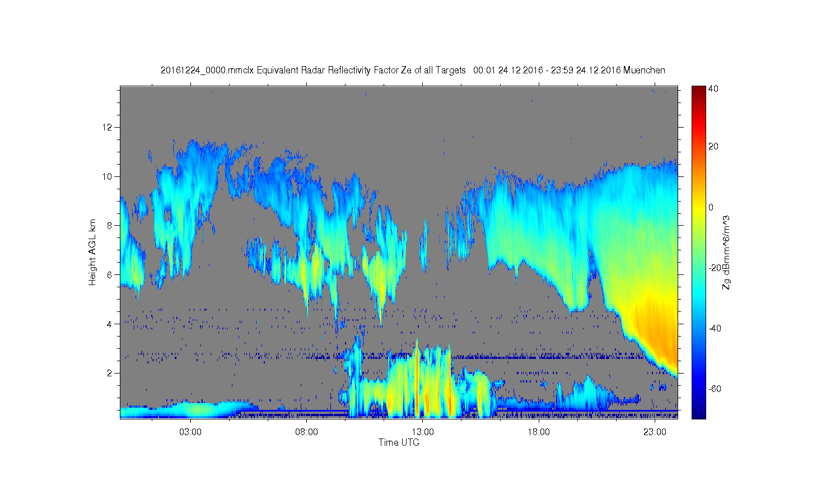Screen dimensions: 840x504
Task: Click the height axis tick label 4
Action: tap(110, 324)
